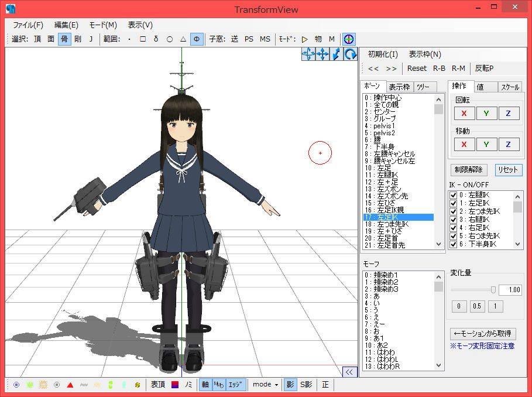
Task: Switch to the ｽｹｰﾙ tab
Action: point(510,87)
